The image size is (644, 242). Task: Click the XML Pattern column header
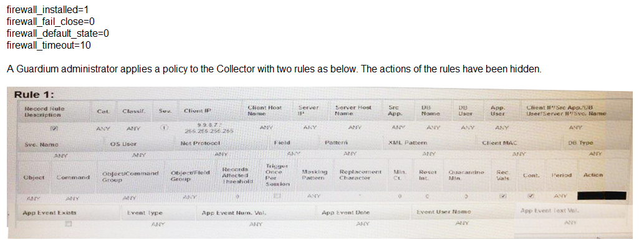[407, 143]
